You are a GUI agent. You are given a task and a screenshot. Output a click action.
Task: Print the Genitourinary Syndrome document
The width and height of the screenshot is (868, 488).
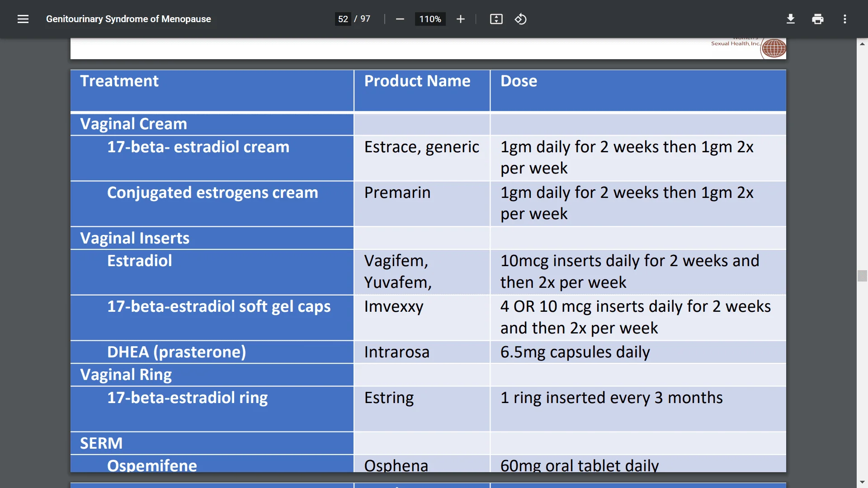(x=817, y=19)
